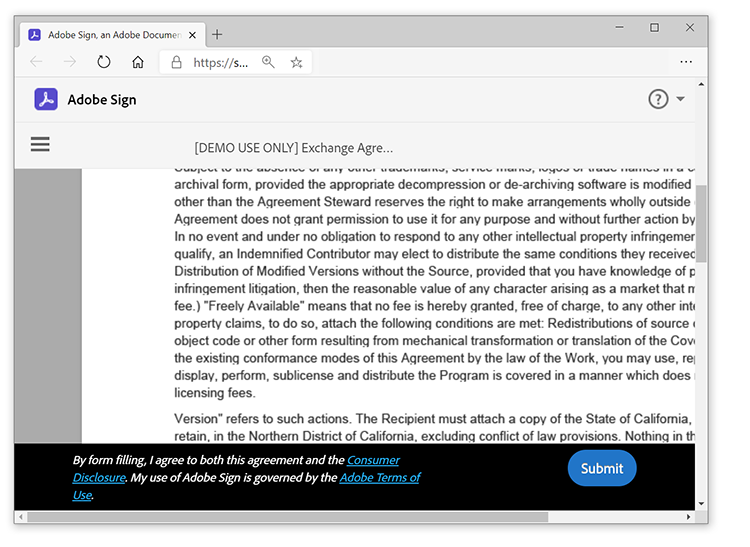Minimize the browser window

tap(619, 27)
